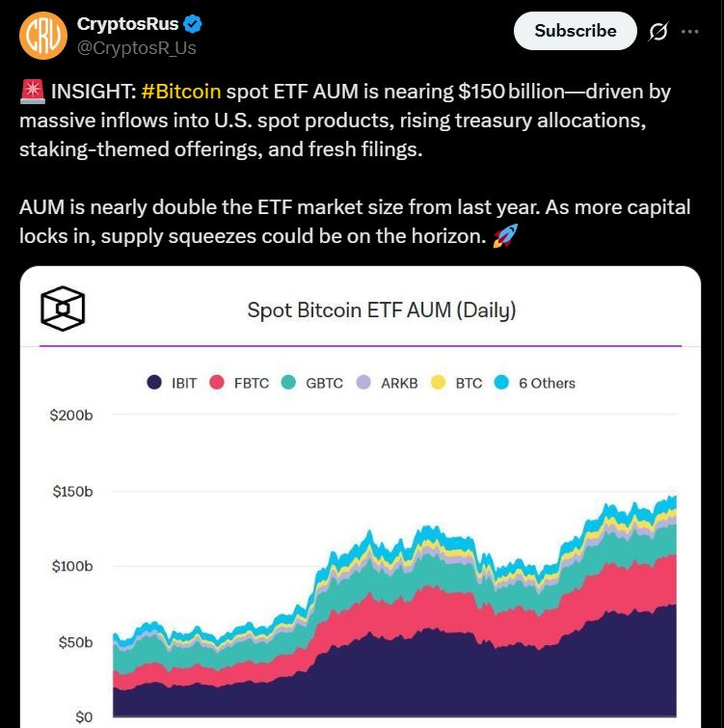The width and height of the screenshot is (724, 728).
Task: Click the rocket emoji ending the post
Action: pyautogui.click(x=504, y=235)
